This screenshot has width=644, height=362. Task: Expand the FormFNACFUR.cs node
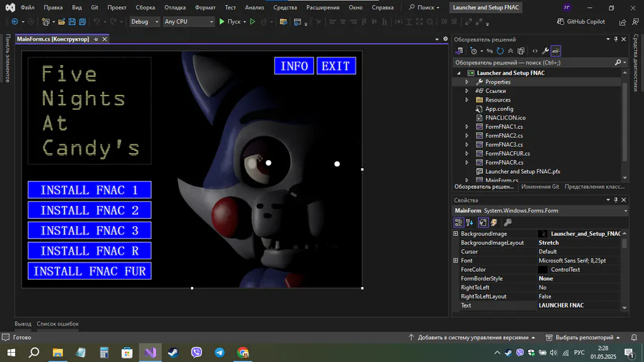467,154
